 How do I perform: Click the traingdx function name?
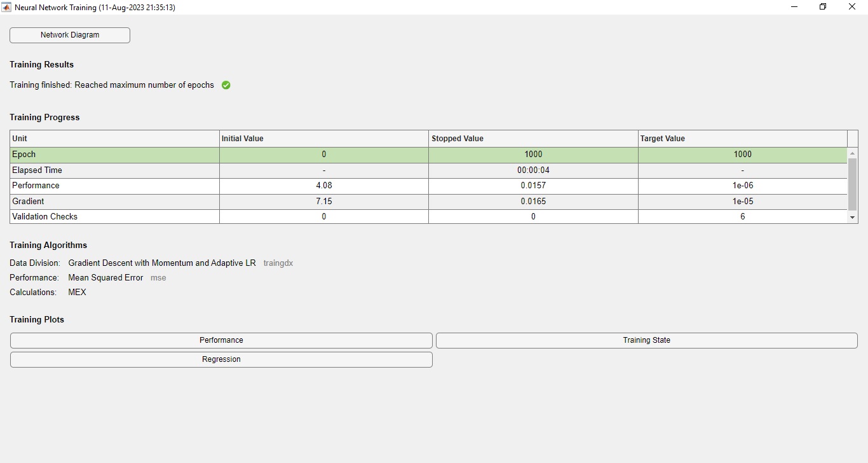278,263
